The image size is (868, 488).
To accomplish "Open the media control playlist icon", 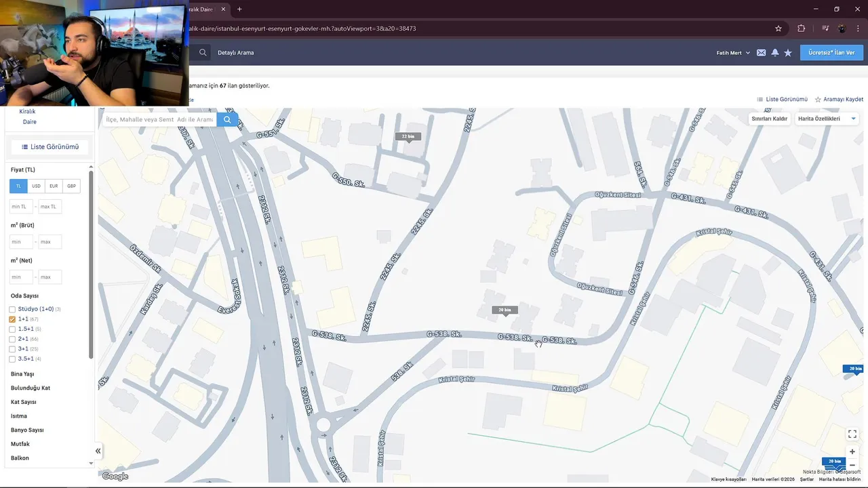I will click(825, 28).
